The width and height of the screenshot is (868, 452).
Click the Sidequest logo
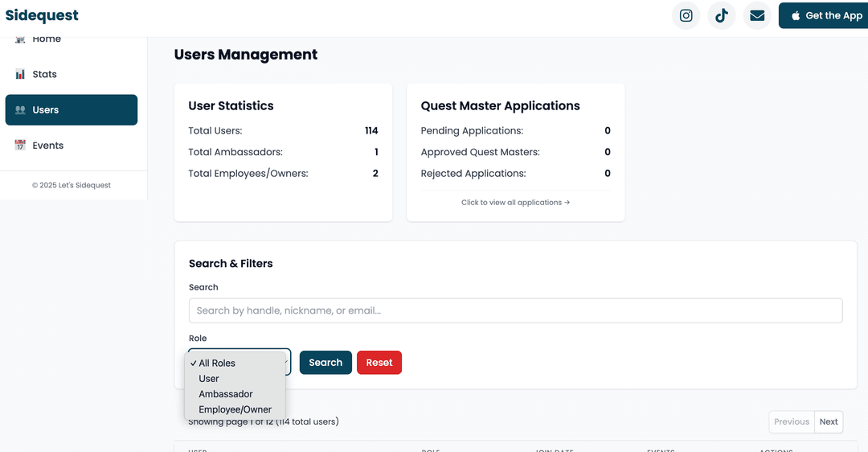42,16
